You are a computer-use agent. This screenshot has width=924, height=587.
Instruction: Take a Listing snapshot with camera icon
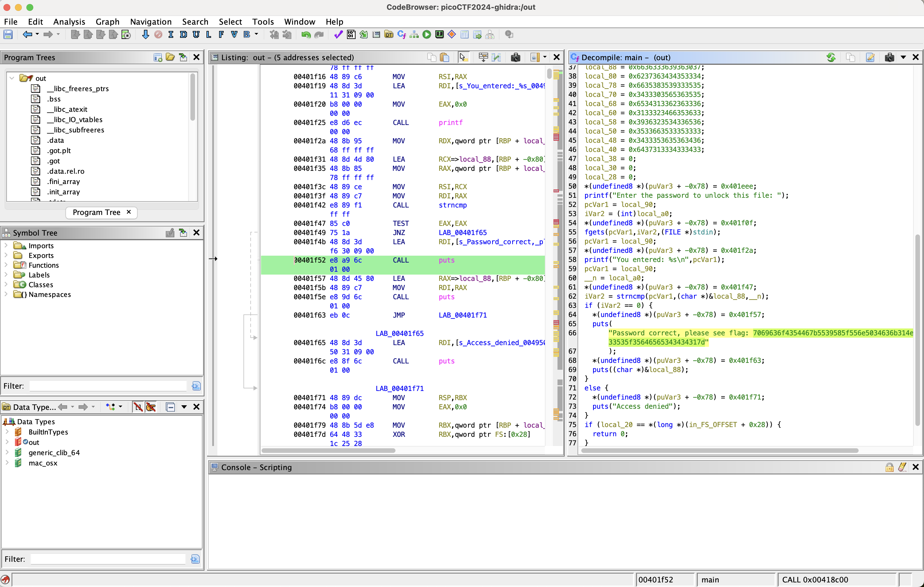[515, 58]
